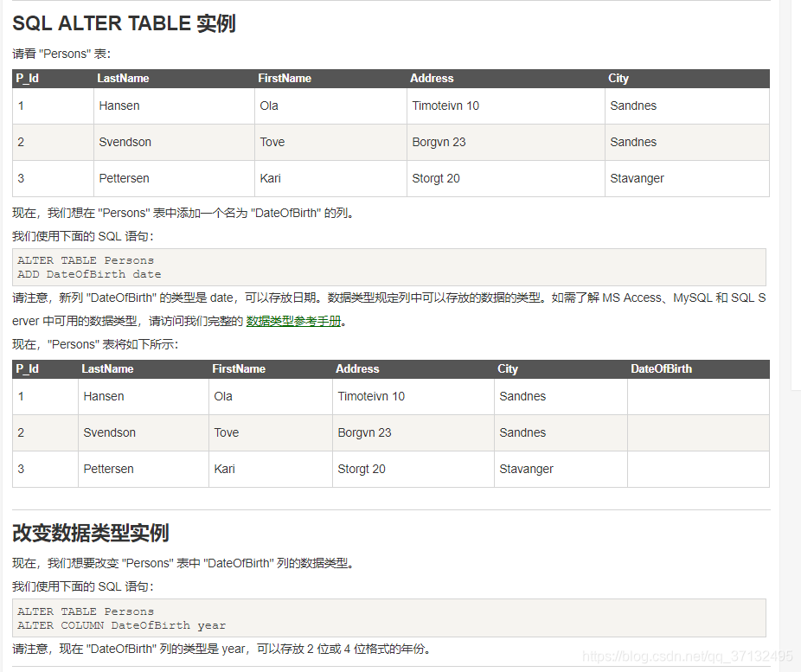Click Hansen in the table with DateOfBirth column
The width and height of the screenshot is (801, 672).
[x=104, y=396]
